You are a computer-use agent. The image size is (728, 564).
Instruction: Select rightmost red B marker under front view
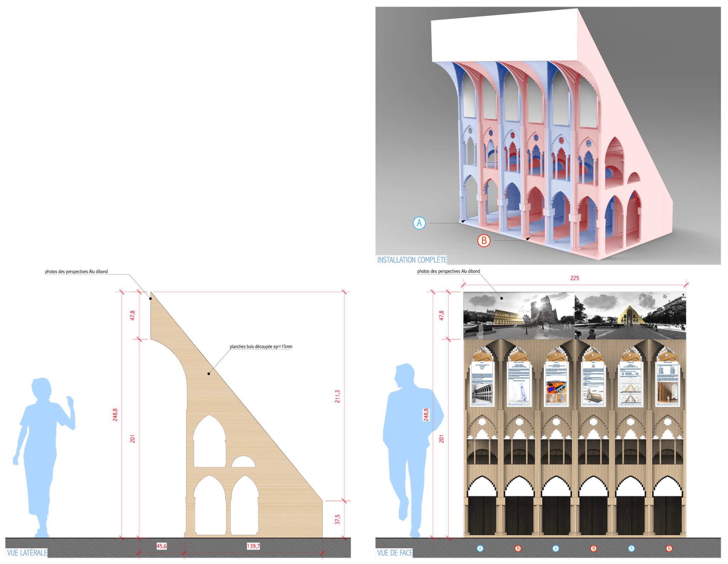click(x=669, y=548)
